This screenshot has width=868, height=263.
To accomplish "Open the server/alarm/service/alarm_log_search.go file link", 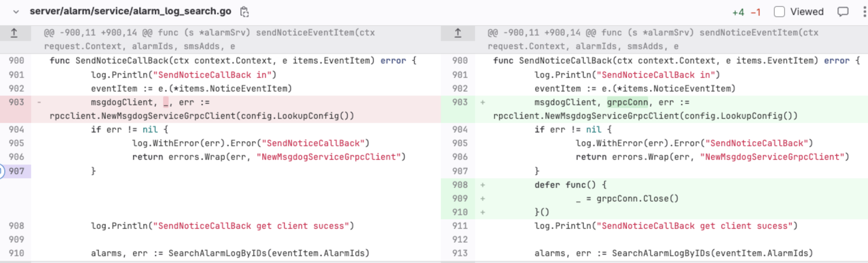I will 130,11.
